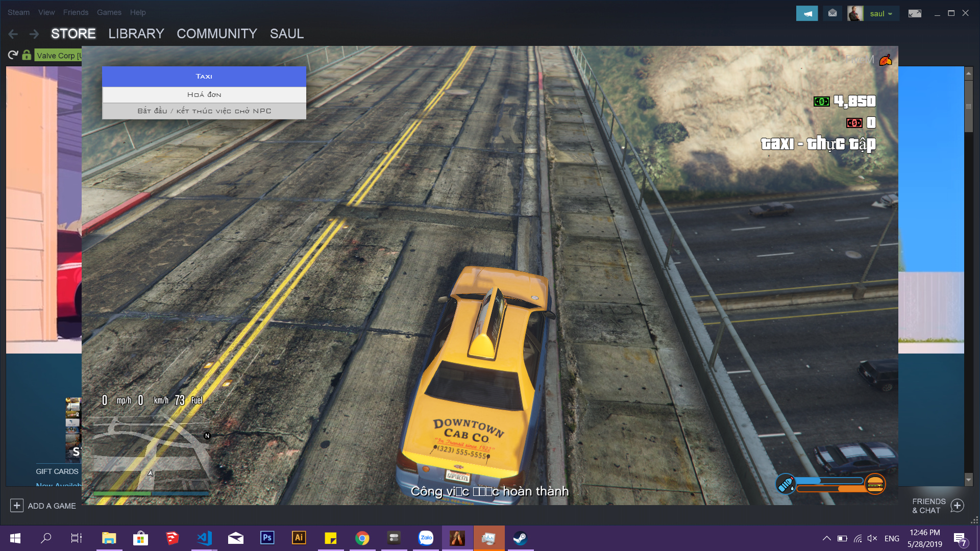Click the green lock security icon

pyautogui.click(x=27, y=55)
